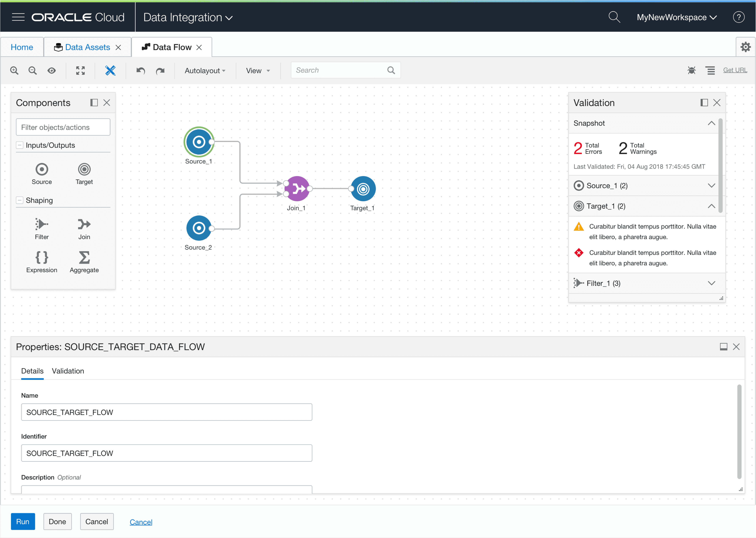Open the Validation tab in Properties
This screenshot has height=538, width=756.
pos(68,371)
